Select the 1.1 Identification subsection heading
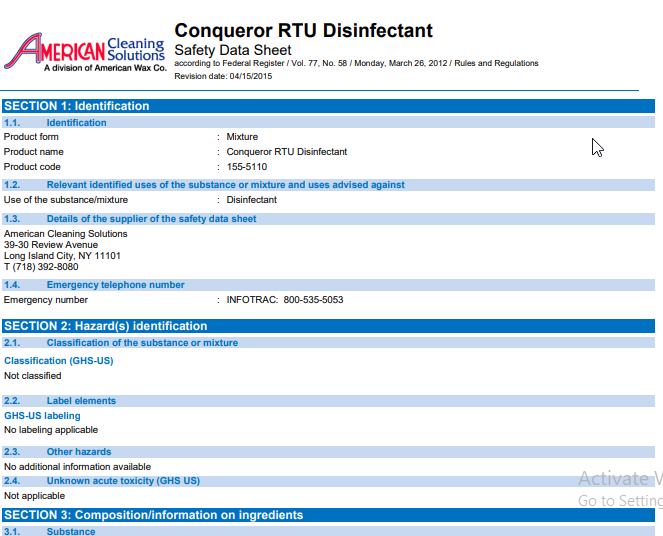Viewport: 663px width, 536px height. 76,123
